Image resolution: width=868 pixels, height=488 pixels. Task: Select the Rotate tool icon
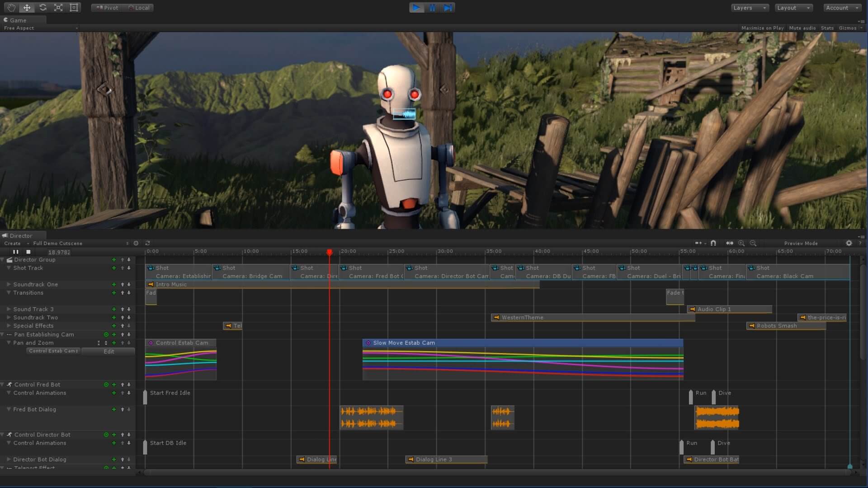tap(43, 8)
